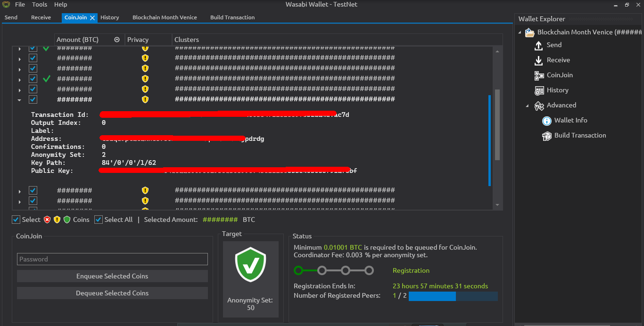The height and width of the screenshot is (326, 644).
Task: Uncheck the expanded coin row's checkbox
Action: [33, 99]
